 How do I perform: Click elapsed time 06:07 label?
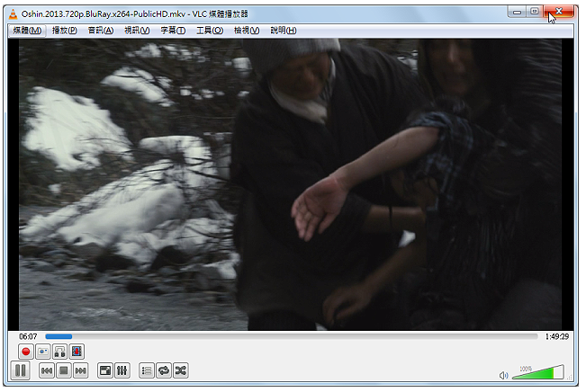[x=28, y=337]
